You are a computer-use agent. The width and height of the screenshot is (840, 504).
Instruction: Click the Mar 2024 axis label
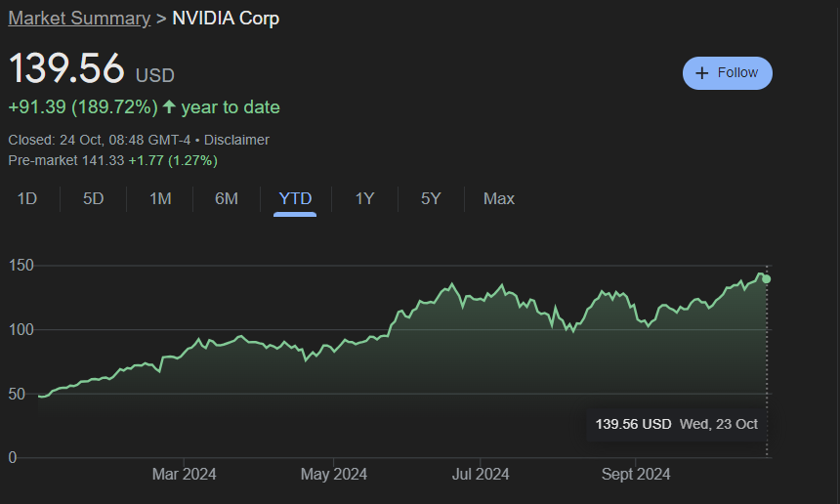(184, 474)
